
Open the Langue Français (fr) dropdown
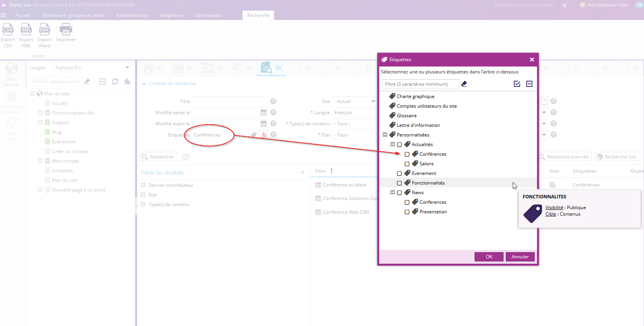click(127, 68)
